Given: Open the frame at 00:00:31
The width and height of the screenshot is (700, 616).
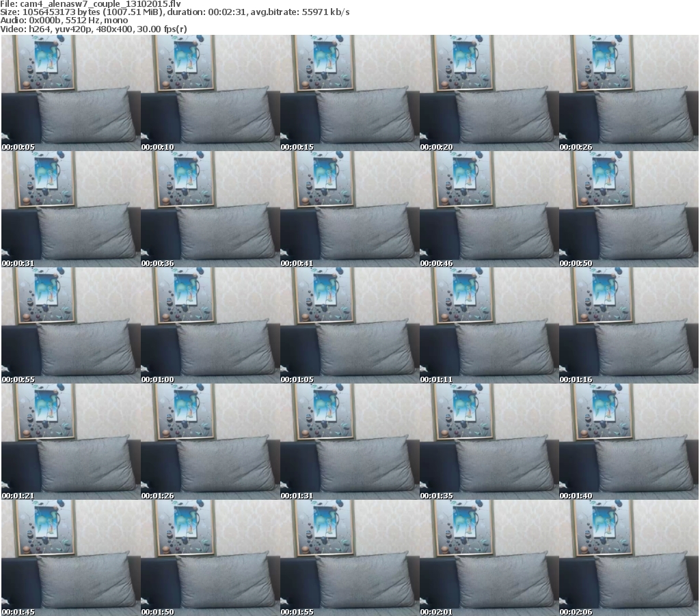Looking at the screenshot, I should tap(71, 209).
